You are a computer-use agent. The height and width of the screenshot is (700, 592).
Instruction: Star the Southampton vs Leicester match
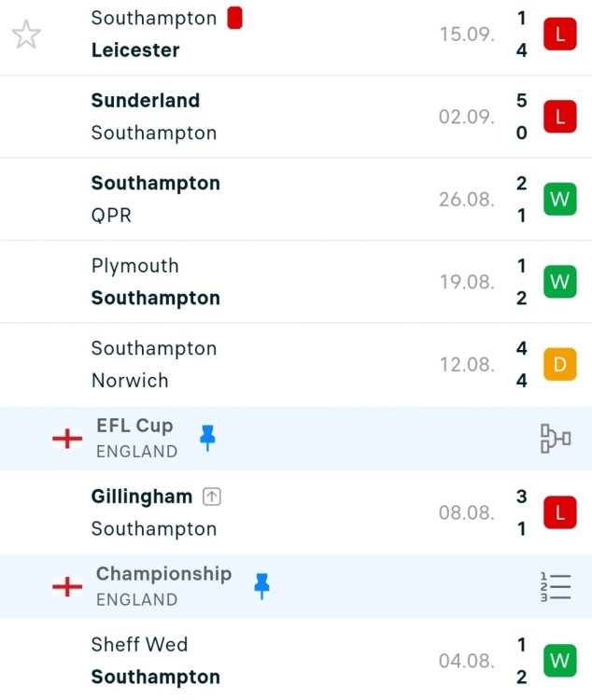click(x=26, y=35)
